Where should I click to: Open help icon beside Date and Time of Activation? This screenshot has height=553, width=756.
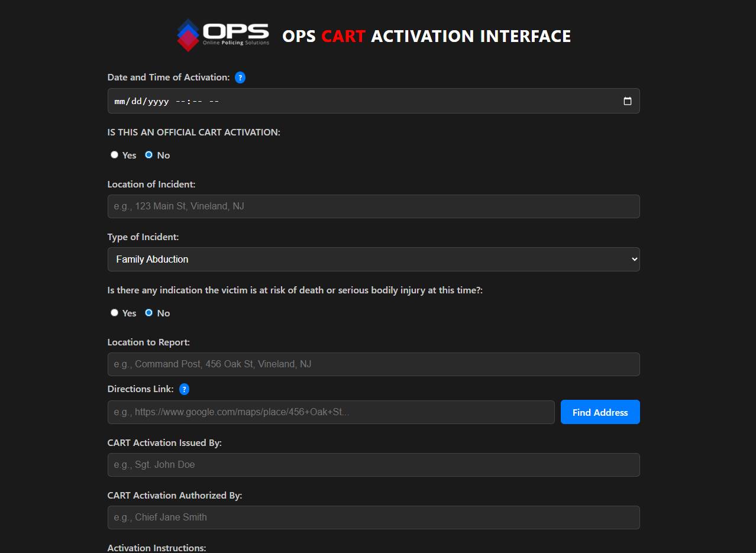click(x=240, y=77)
